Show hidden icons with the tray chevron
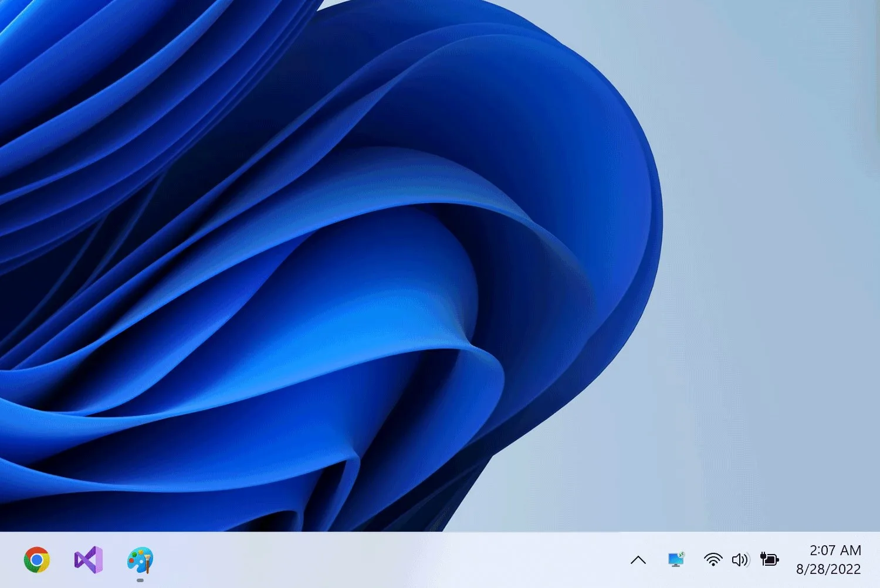The height and width of the screenshot is (588, 880). tap(638, 560)
